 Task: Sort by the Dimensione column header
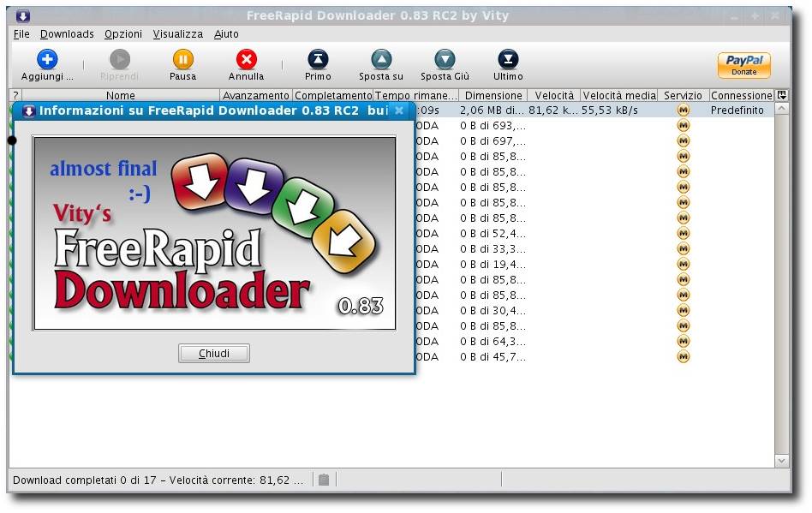coord(493,95)
